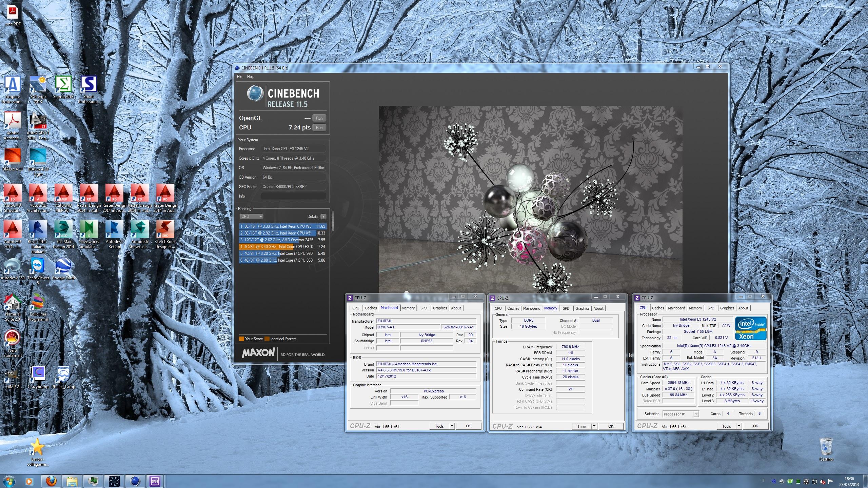Click the Info field in Cinebench
868x488 pixels.
pos(294,196)
